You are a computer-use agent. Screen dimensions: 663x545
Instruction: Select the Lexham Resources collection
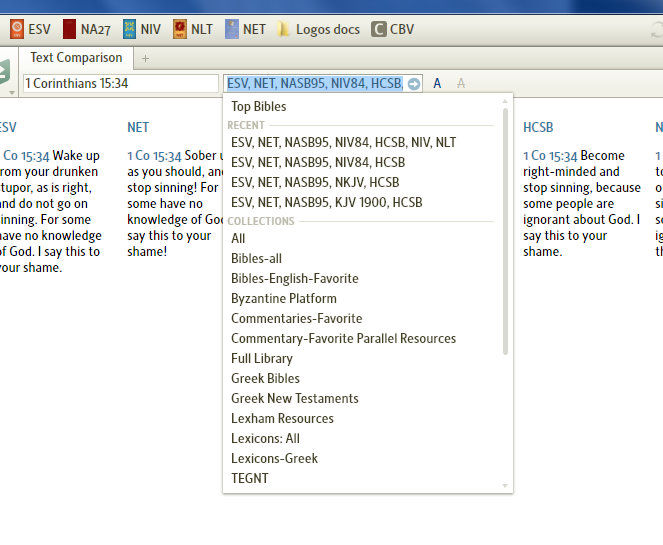tap(282, 419)
